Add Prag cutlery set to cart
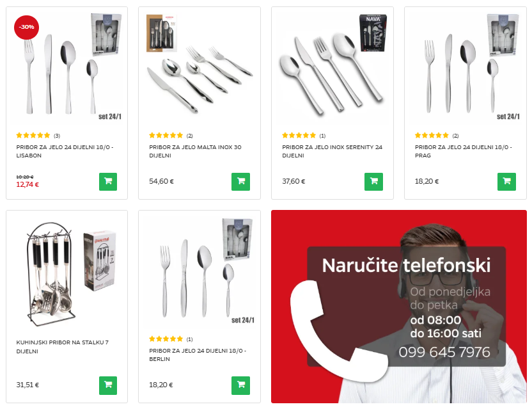This screenshot has height=409, width=532. tap(506, 181)
